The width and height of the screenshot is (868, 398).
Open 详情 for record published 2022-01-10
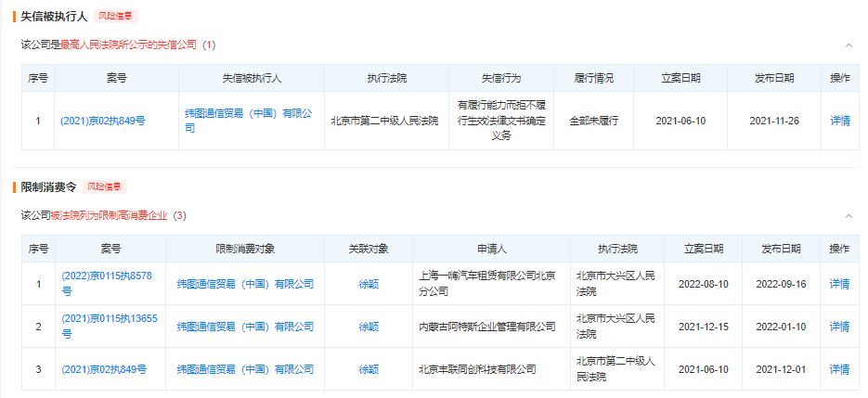839,327
